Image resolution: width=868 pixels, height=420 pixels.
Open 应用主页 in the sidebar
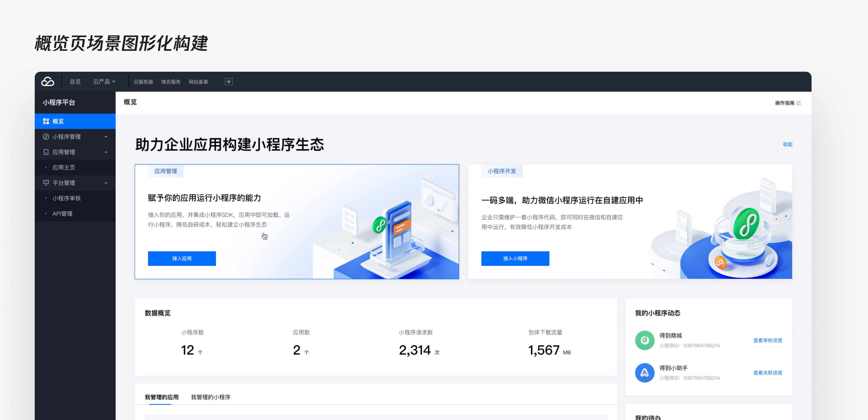(75, 167)
